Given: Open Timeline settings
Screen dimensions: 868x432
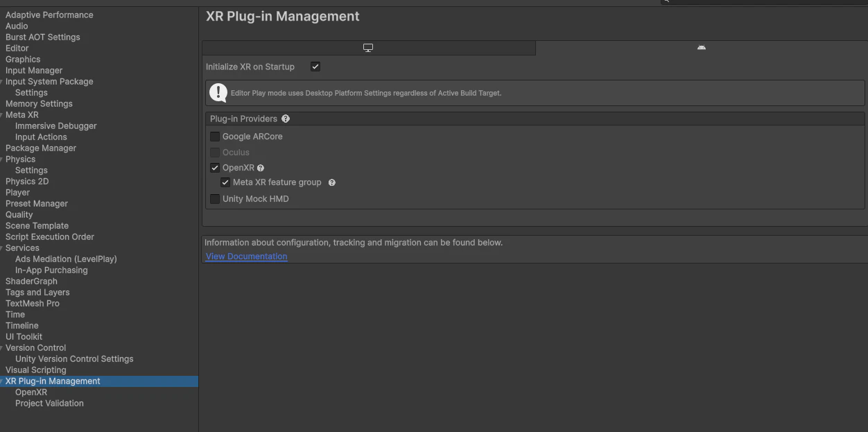Looking at the screenshot, I should pyautogui.click(x=22, y=325).
